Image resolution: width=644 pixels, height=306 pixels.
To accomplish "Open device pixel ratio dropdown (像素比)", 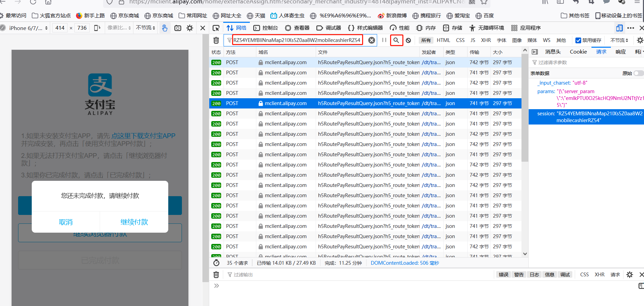I will (x=119, y=28).
